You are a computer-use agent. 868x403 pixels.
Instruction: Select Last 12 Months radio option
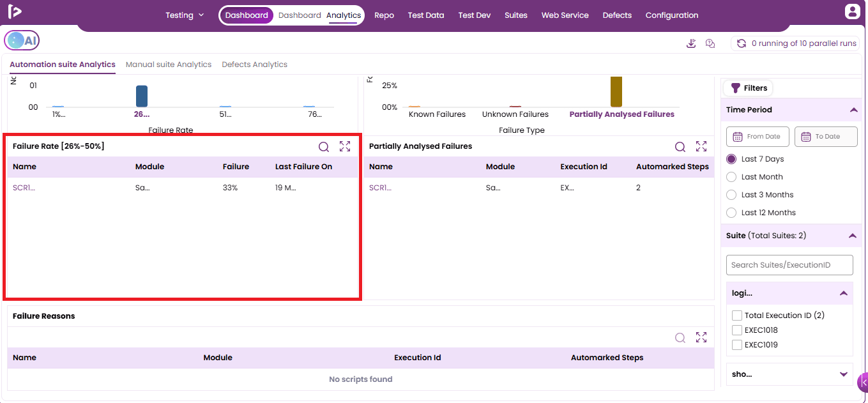(731, 213)
